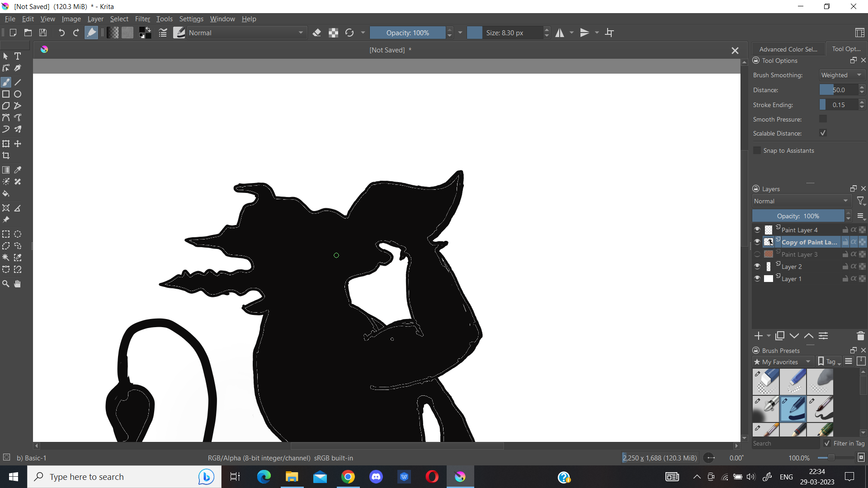This screenshot has width=868, height=488.
Task: Select the Text tool
Action: click(18, 56)
